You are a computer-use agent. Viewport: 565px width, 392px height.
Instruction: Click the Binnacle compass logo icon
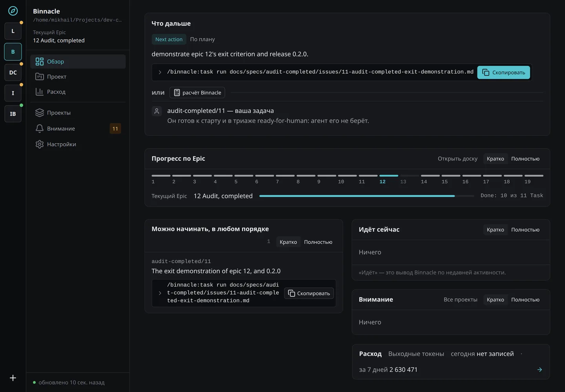pyautogui.click(x=13, y=11)
